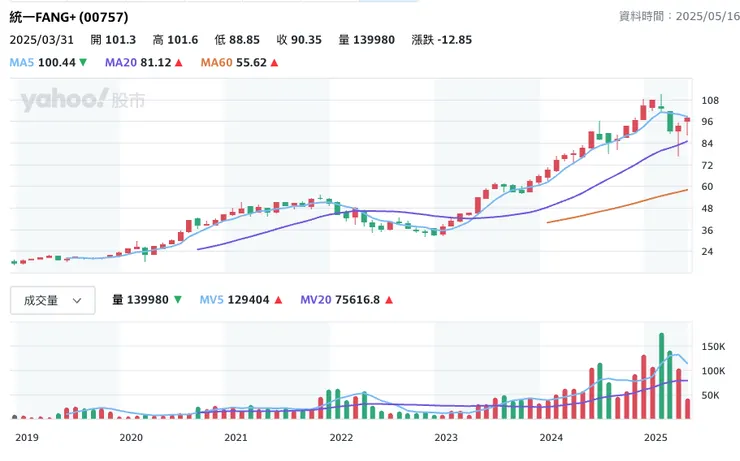740x461 pixels.
Task: Click the 2025 x-axis label
Action: tap(656, 437)
